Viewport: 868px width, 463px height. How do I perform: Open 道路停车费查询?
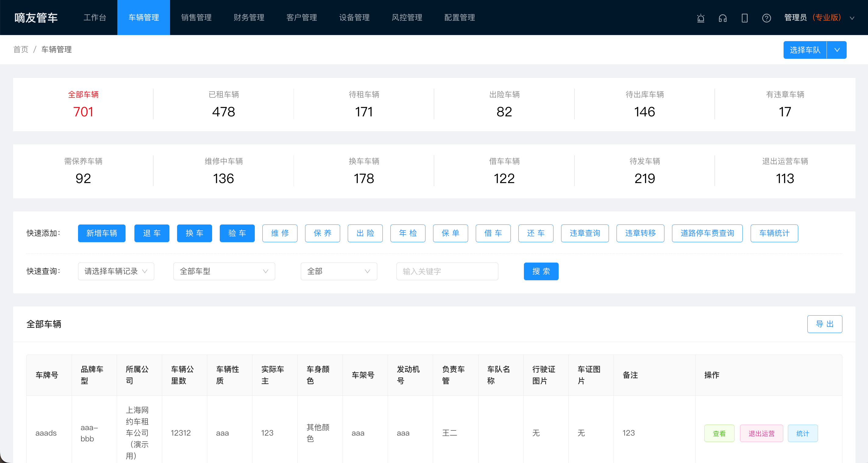(x=707, y=233)
